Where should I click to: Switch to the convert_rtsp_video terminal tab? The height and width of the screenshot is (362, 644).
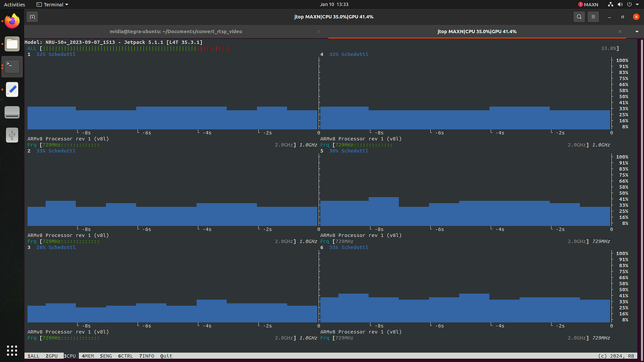click(176, 31)
